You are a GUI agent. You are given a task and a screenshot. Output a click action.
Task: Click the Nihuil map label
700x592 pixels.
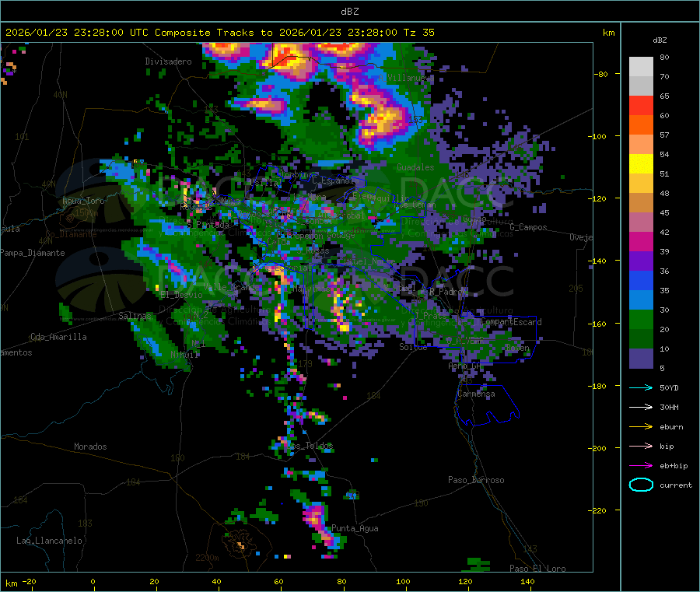coord(184,355)
